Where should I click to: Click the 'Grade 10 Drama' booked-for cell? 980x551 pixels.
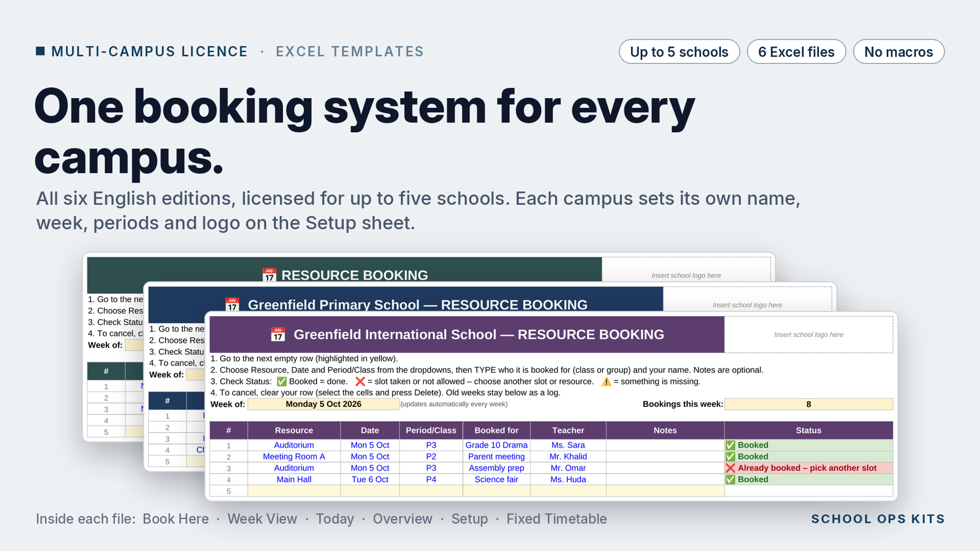click(x=497, y=445)
